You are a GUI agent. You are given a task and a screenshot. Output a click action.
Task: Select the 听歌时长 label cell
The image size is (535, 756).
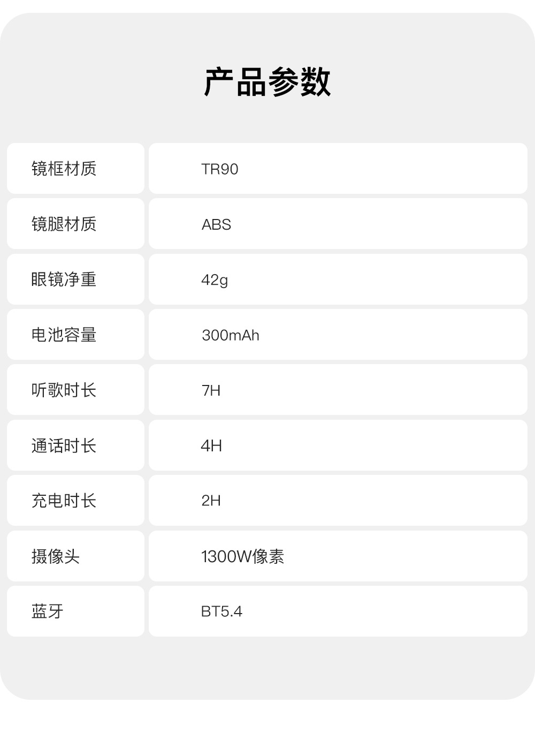75,390
